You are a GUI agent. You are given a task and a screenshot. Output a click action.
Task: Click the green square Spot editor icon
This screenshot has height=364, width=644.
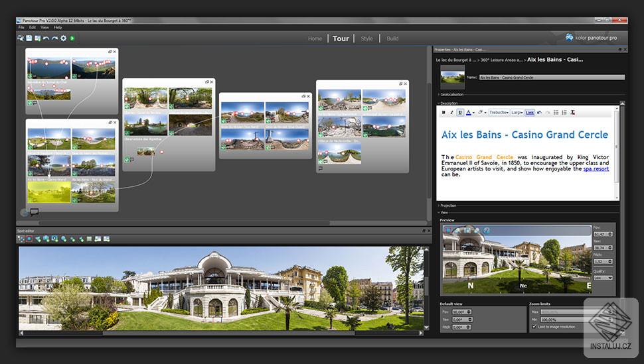[89, 239]
